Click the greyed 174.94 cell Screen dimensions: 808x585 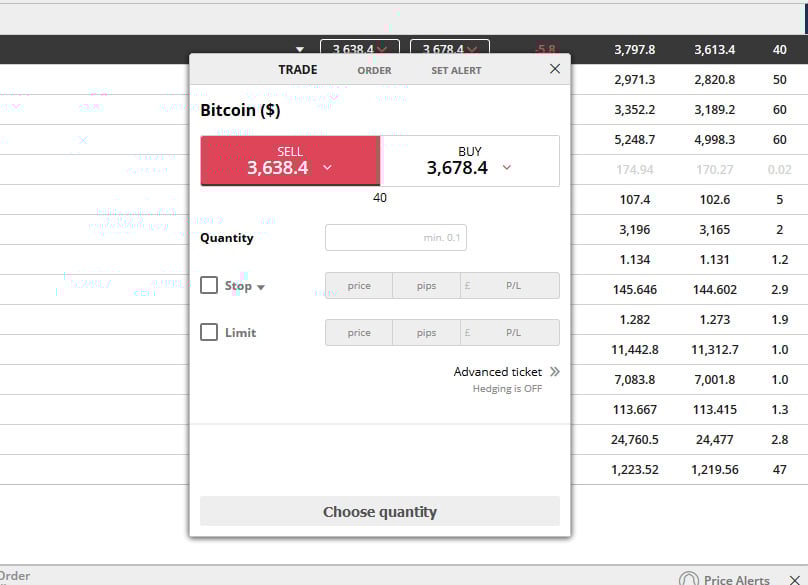(635, 170)
